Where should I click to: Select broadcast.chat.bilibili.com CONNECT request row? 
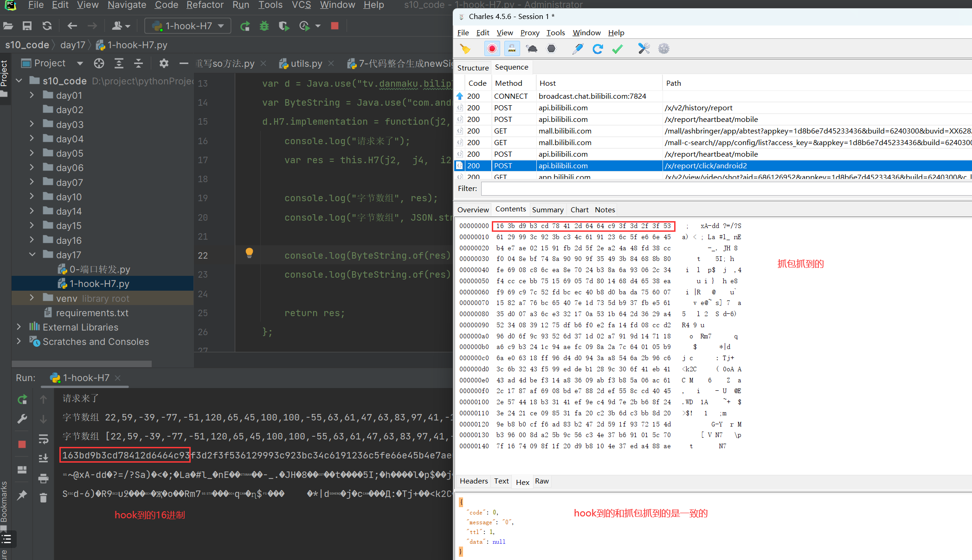click(x=713, y=96)
